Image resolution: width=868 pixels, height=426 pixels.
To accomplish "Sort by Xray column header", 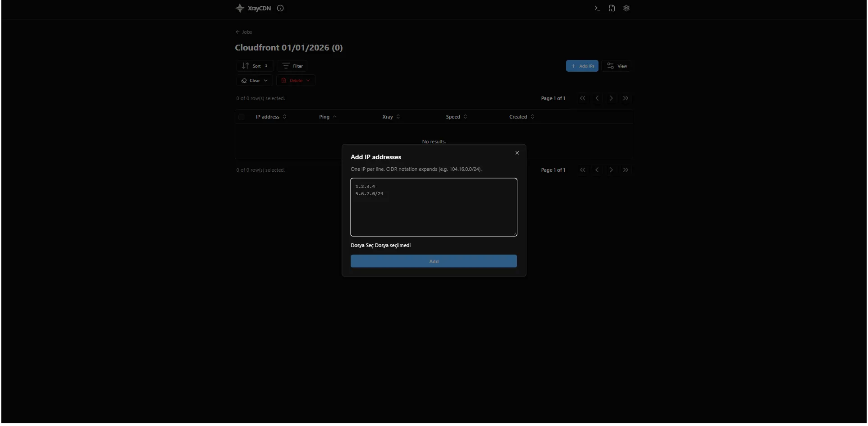I will (391, 117).
